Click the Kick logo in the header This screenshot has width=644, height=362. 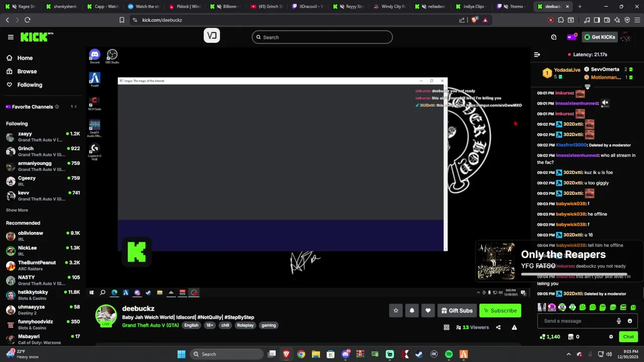(36, 37)
